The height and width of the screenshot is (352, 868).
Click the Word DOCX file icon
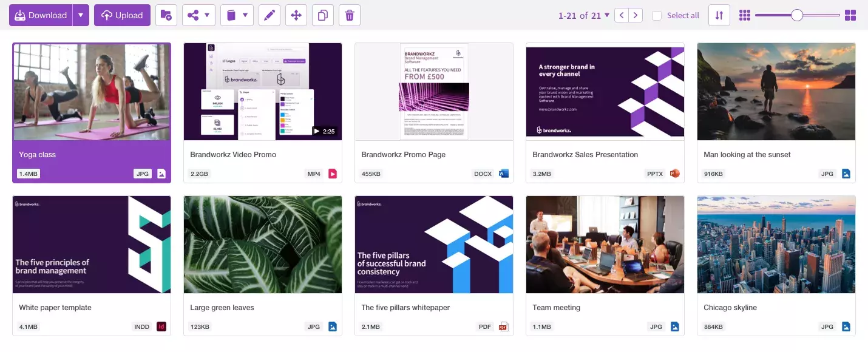pos(504,174)
